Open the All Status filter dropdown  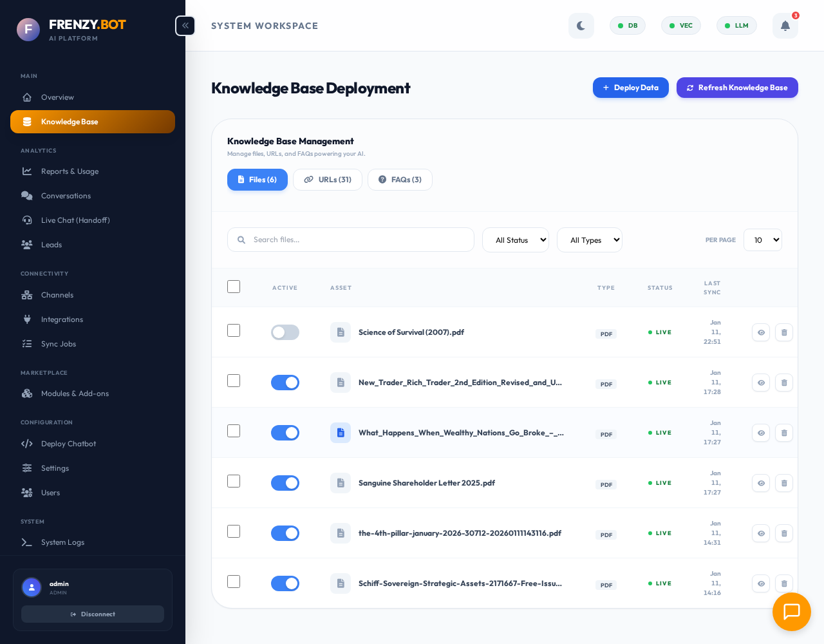pyautogui.click(x=515, y=240)
